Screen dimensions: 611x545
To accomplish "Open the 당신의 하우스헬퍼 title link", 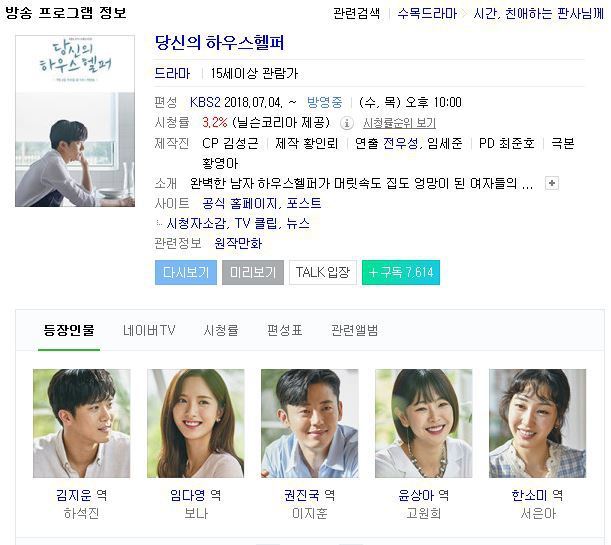I will [219, 42].
